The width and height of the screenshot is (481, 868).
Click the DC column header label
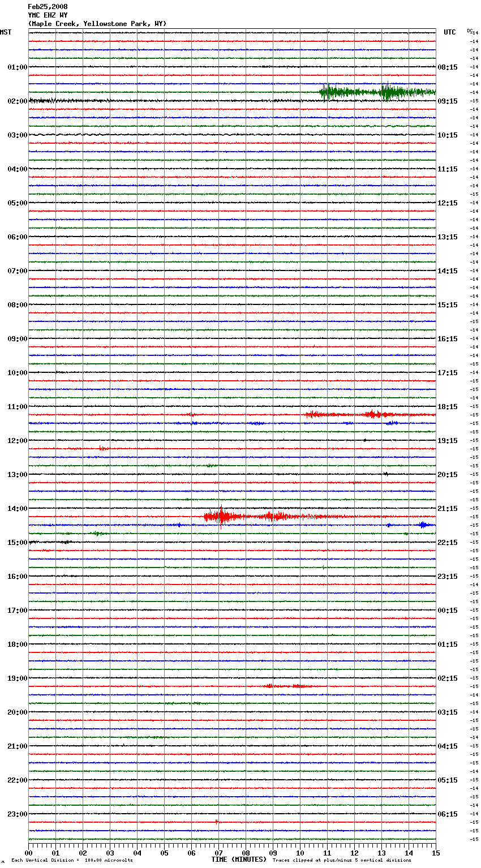click(470, 31)
